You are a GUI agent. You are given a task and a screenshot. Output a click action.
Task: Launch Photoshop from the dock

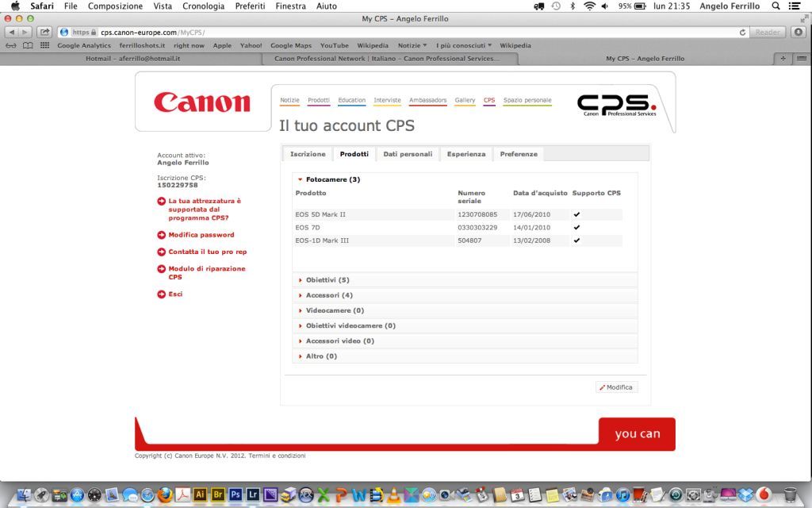(x=235, y=495)
